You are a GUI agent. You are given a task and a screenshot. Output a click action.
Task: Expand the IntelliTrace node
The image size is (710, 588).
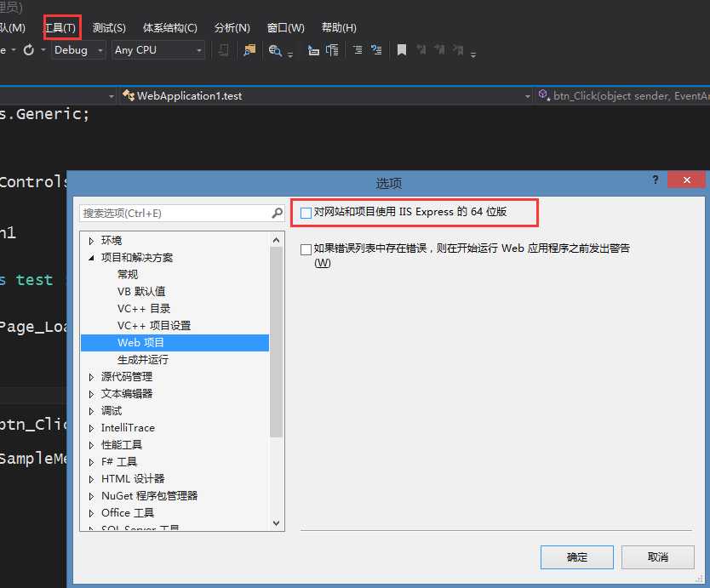pyautogui.click(x=91, y=428)
